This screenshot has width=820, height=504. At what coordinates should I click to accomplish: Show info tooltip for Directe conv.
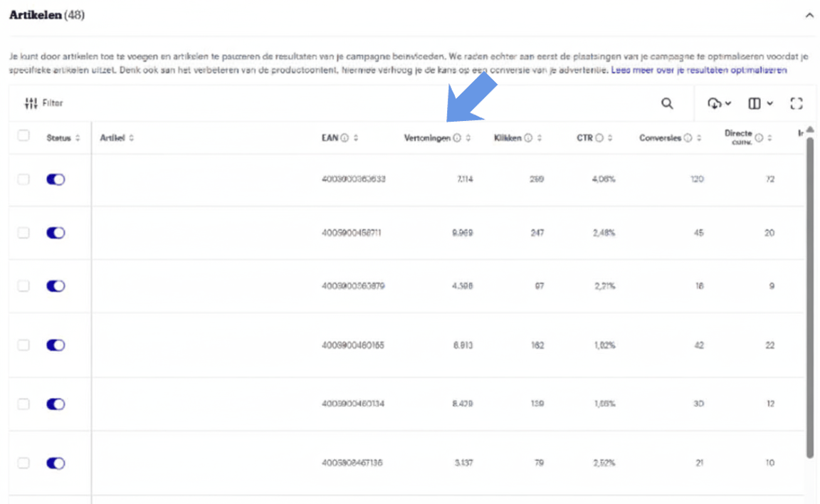click(x=759, y=138)
